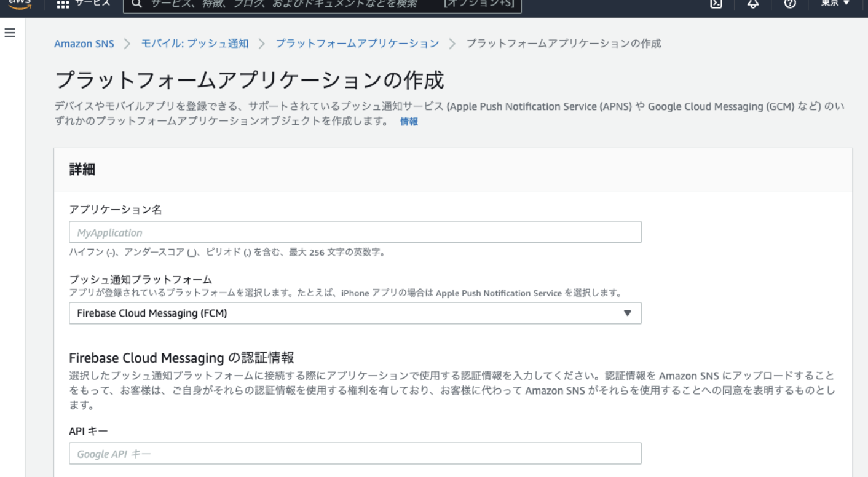Screen dimensions: 868x477
Task: Click the アプリケーション名 field label
Action: coord(116,209)
